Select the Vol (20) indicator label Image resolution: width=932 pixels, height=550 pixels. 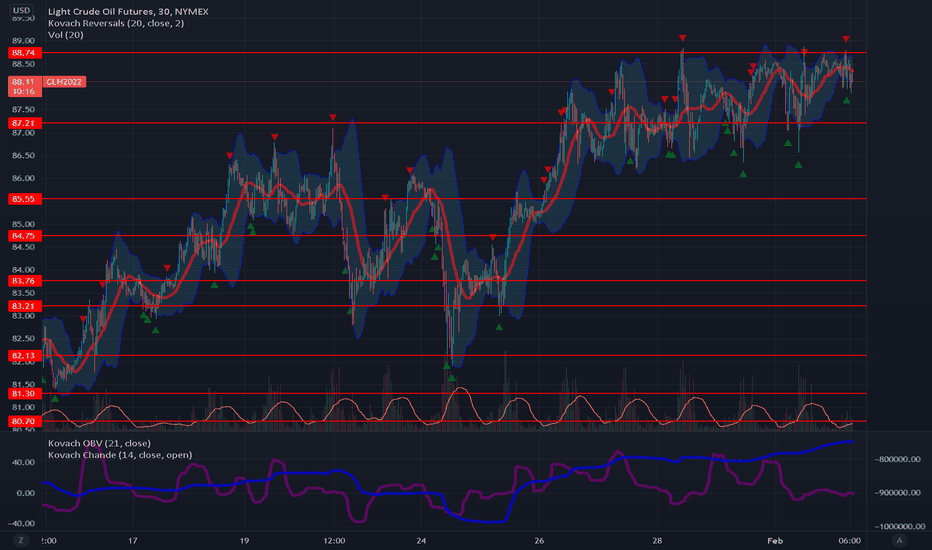point(65,34)
